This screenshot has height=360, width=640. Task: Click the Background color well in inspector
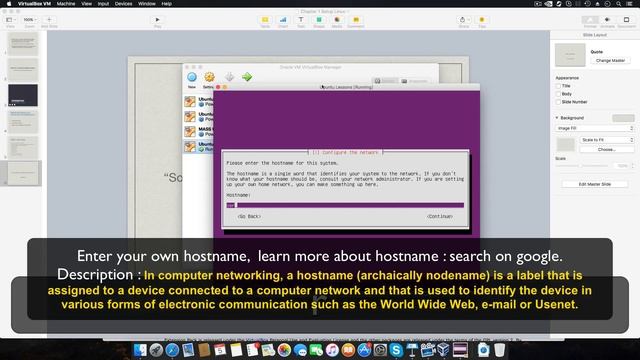(x=623, y=118)
